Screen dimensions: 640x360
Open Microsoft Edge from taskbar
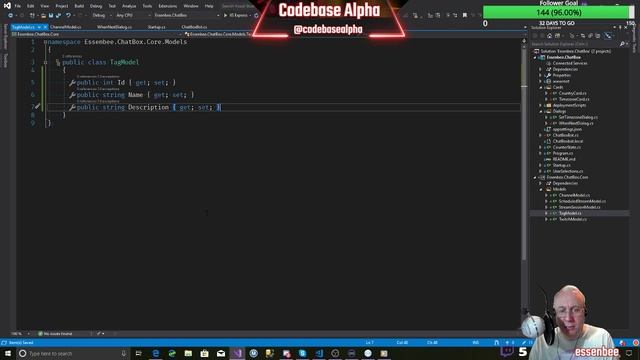point(156,353)
